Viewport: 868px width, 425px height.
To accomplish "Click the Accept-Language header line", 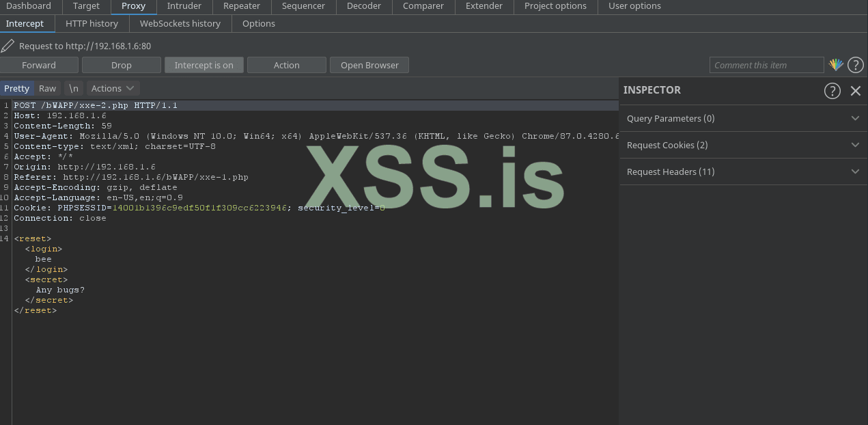I will [x=98, y=197].
